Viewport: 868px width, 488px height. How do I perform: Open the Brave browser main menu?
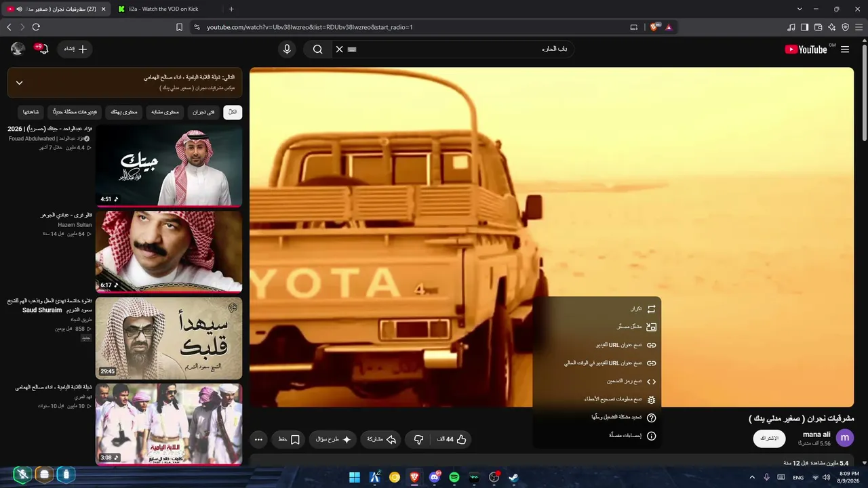tap(859, 27)
